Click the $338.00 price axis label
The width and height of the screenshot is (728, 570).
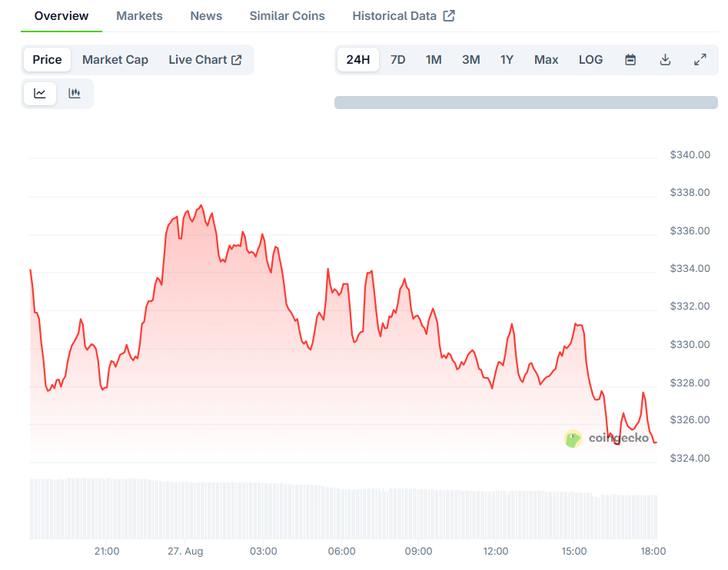tap(690, 193)
